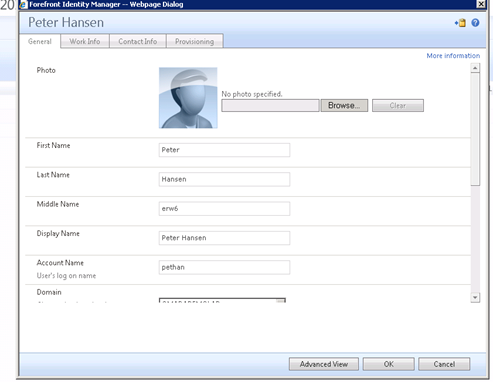Viewport: 493px width, 382px height.
Task: Click the 'Display Name' label
Action: (x=58, y=233)
